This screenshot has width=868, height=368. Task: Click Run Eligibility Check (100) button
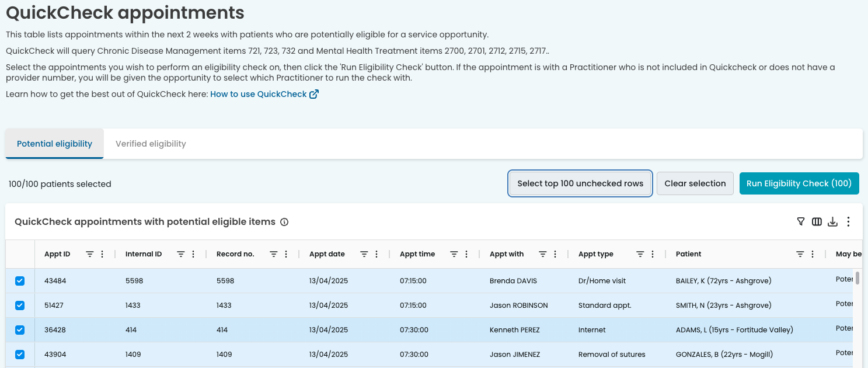[799, 183]
